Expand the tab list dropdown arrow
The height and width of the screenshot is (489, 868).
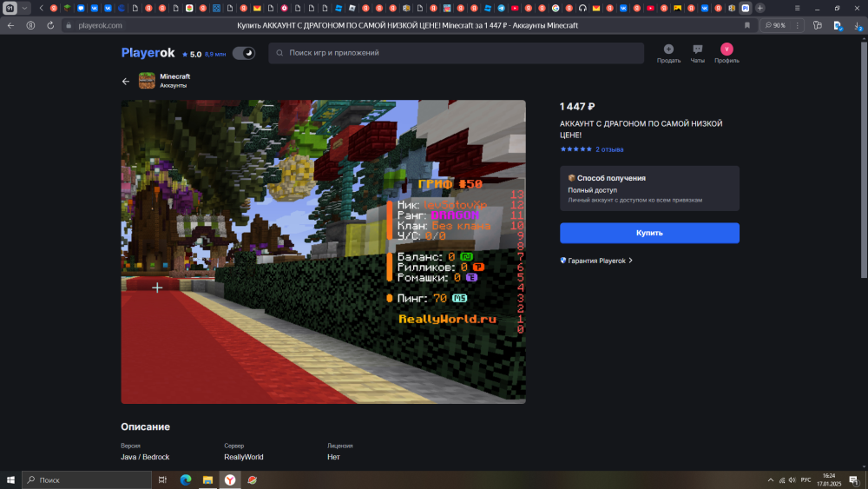[24, 9]
